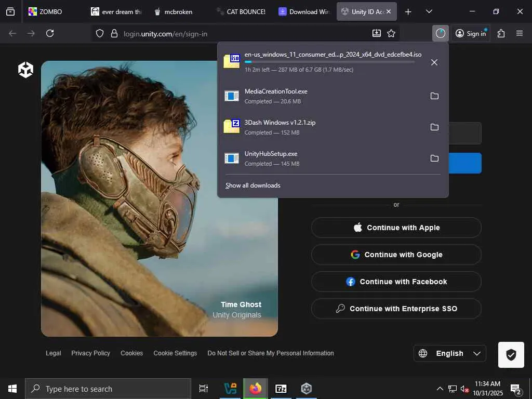Open Unity Hub from the taskbar
This screenshot has width=532, height=399.
[307, 389]
